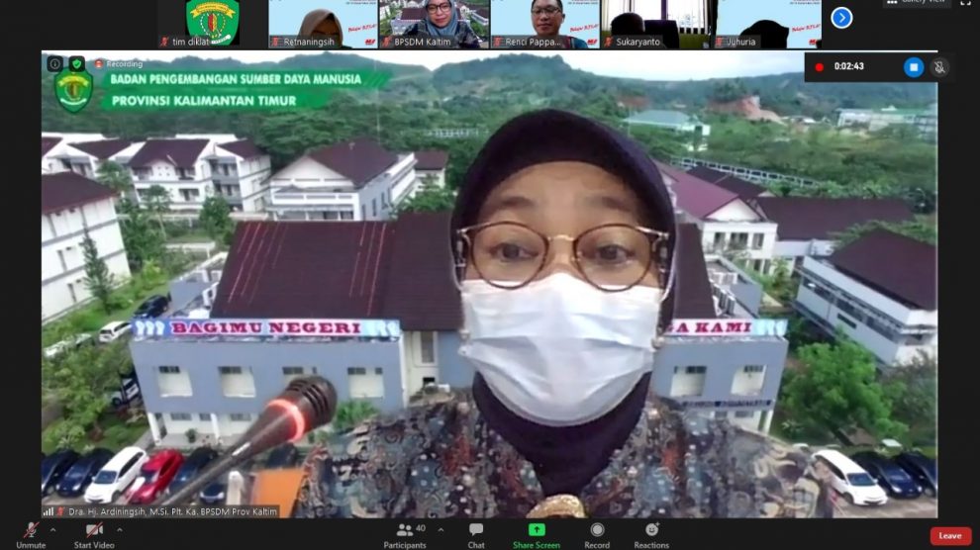Start Video from the bottom toolbar
Screen dimensions: 980x550
[x=94, y=531]
